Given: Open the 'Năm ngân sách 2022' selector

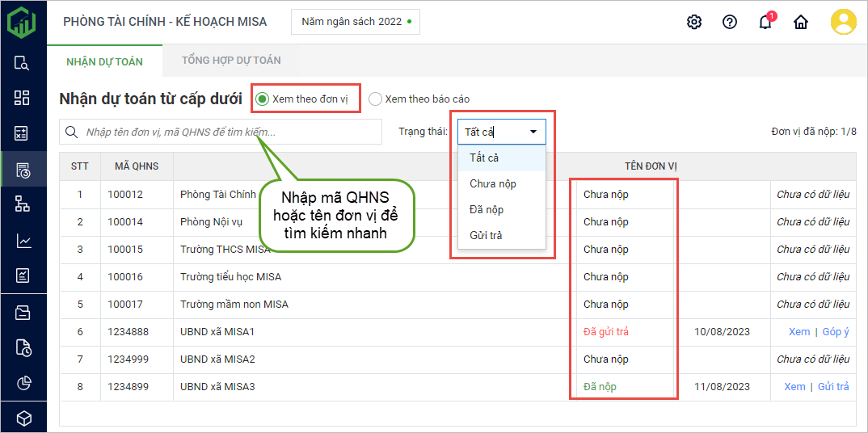Looking at the screenshot, I should [x=356, y=22].
